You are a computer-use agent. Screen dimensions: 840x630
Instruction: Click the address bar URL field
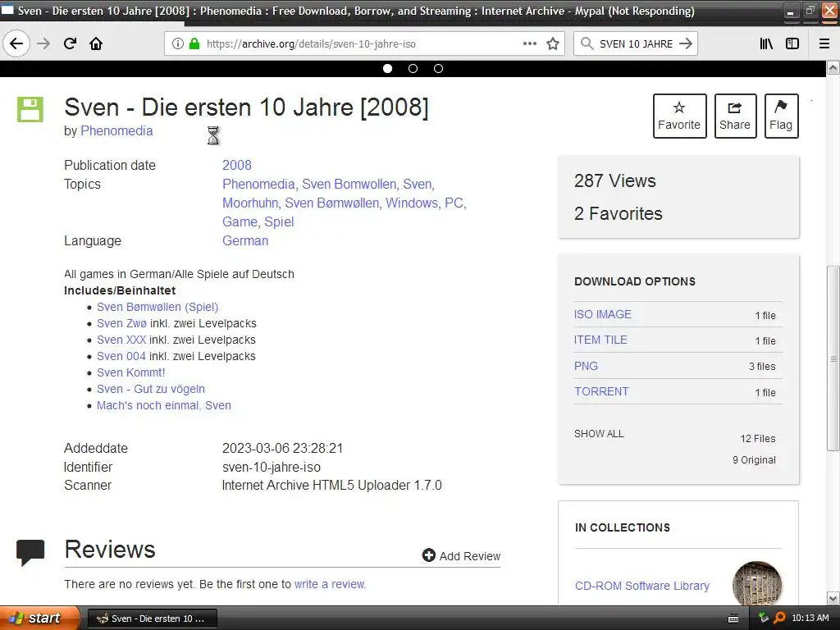(364, 43)
